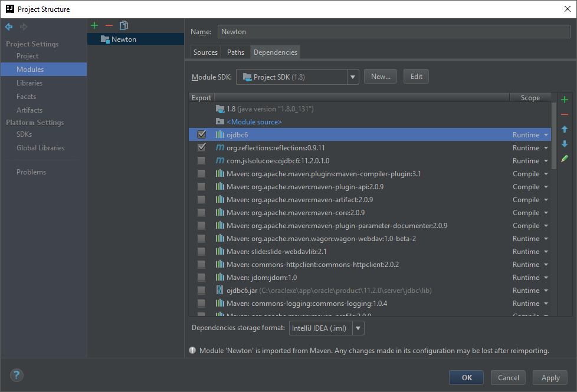Click the Scope column header
Viewport: 577px width, 392px height.
tap(530, 98)
